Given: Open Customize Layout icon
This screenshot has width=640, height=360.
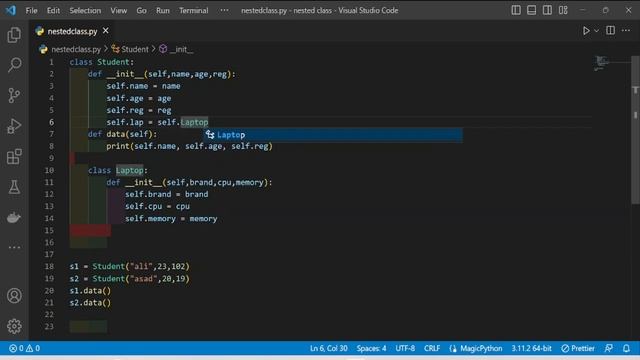Looking at the screenshot, I should [x=563, y=10].
